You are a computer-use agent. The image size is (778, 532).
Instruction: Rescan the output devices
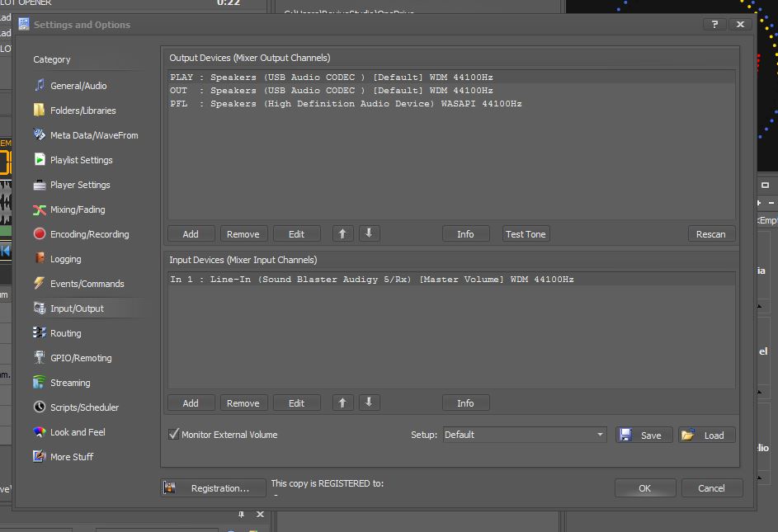(x=710, y=234)
